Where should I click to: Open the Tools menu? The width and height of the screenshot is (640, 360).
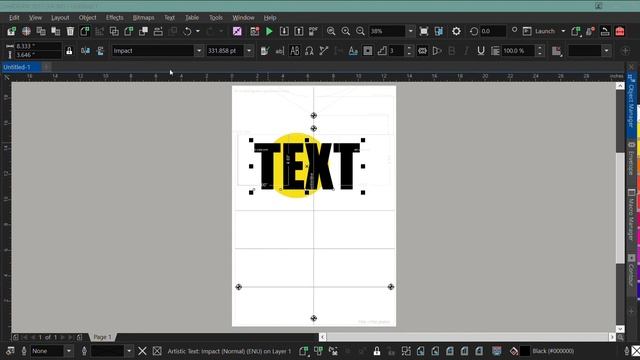point(216,18)
